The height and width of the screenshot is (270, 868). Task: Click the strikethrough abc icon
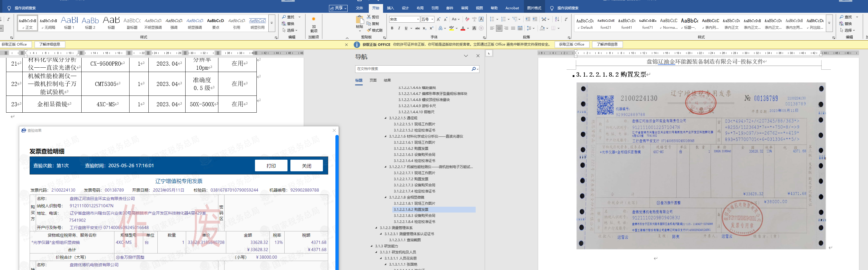point(418,28)
